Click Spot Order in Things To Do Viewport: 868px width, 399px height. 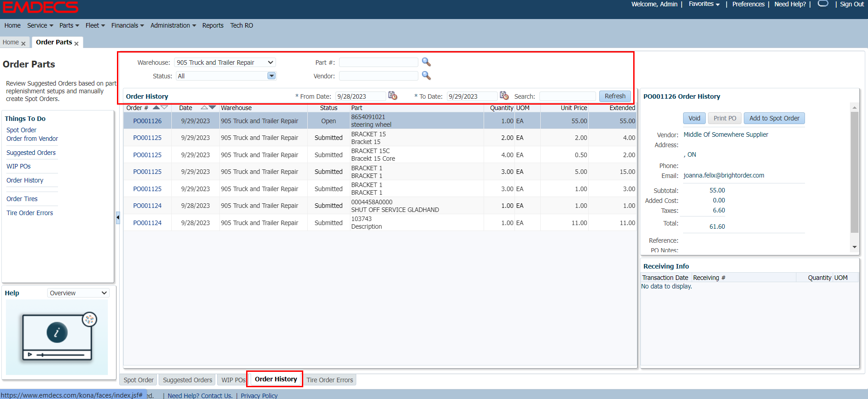point(21,130)
